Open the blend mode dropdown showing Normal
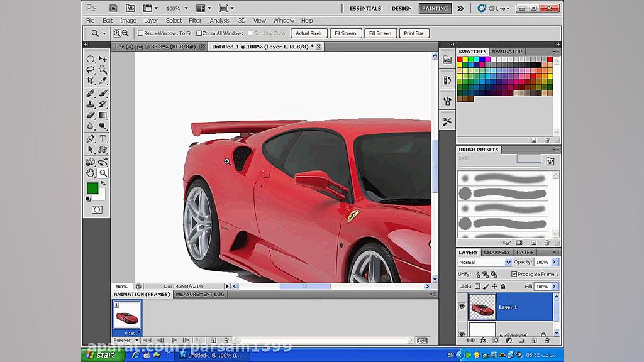 484,262
